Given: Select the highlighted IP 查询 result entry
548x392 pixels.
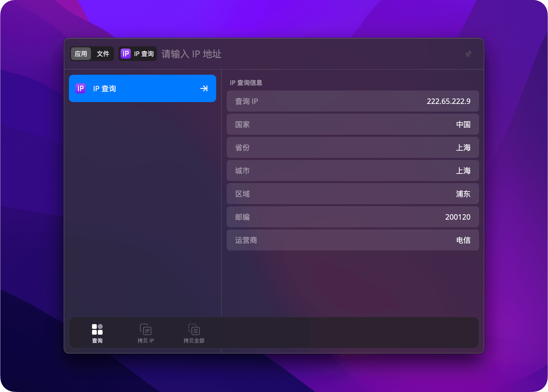Looking at the screenshot, I should 142,88.
